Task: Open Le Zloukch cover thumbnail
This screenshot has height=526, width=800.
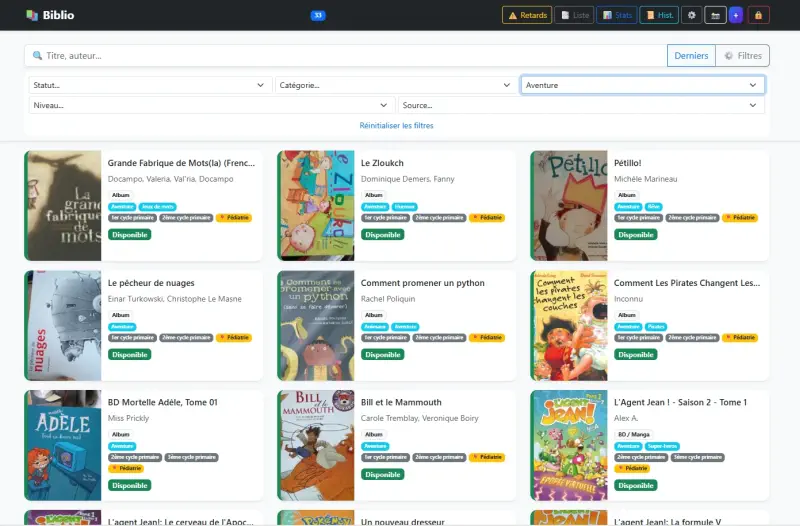Action: (x=317, y=206)
